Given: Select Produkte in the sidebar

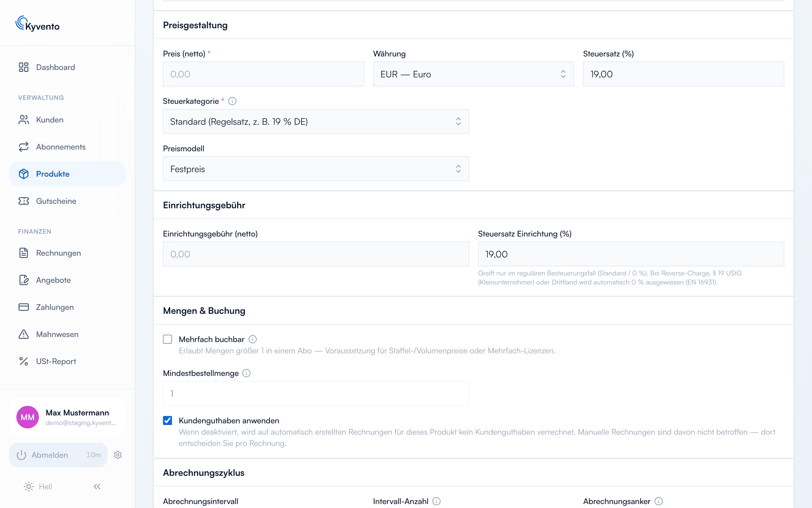Looking at the screenshot, I should pyautogui.click(x=67, y=174).
